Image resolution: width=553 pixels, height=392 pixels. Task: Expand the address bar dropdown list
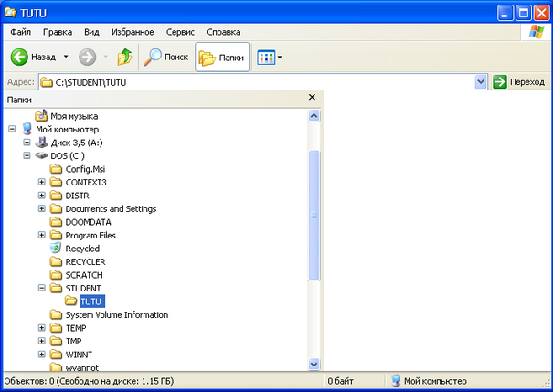pos(481,82)
